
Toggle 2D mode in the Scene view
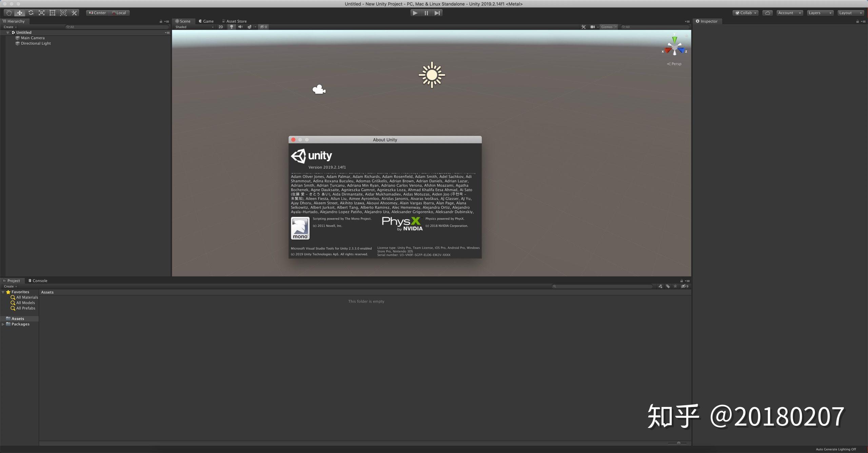(221, 27)
